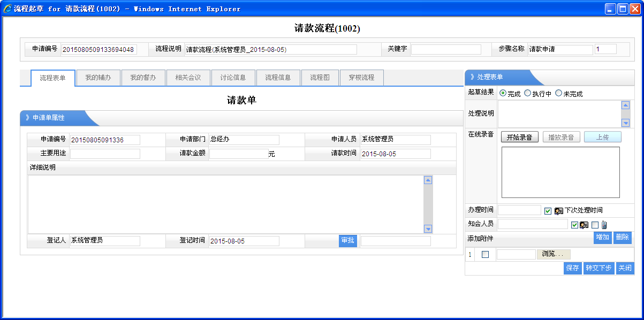This screenshot has width=644, height=320.
Task: Focus the 请款金额 input field
Action: point(238,154)
